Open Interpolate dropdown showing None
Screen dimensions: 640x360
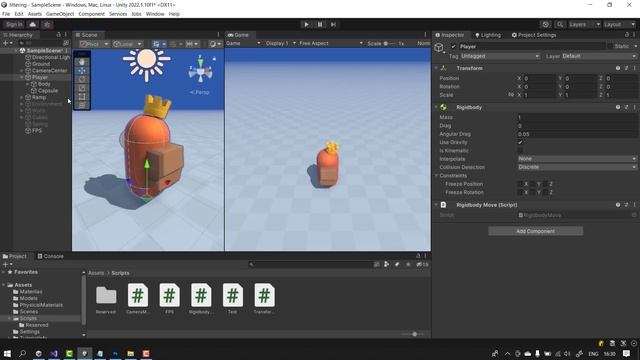(x=577, y=159)
